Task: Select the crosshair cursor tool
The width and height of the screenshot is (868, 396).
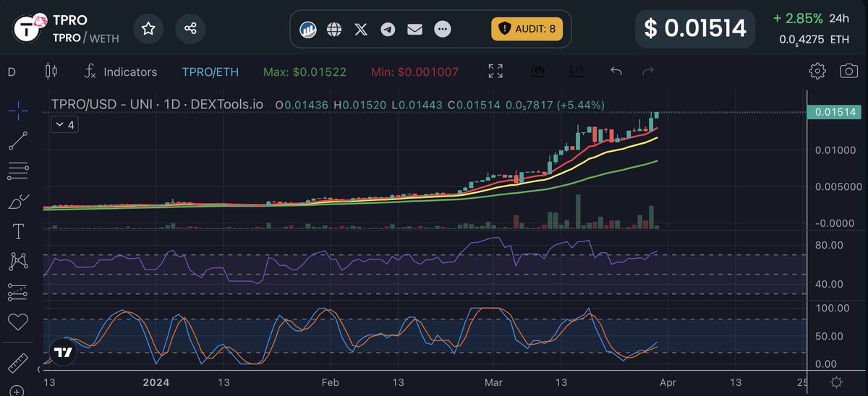Action: pyautogui.click(x=19, y=110)
